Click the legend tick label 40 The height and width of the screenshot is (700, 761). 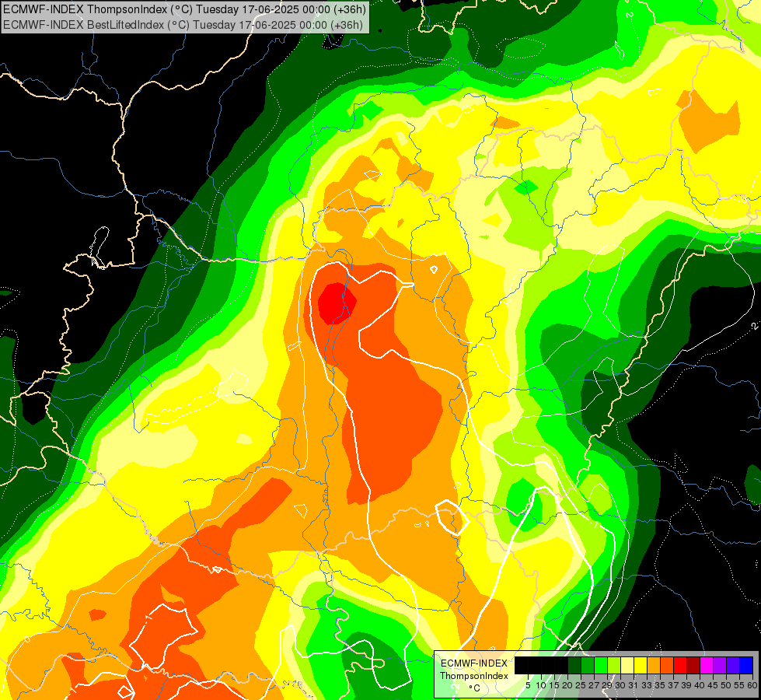tap(700, 685)
